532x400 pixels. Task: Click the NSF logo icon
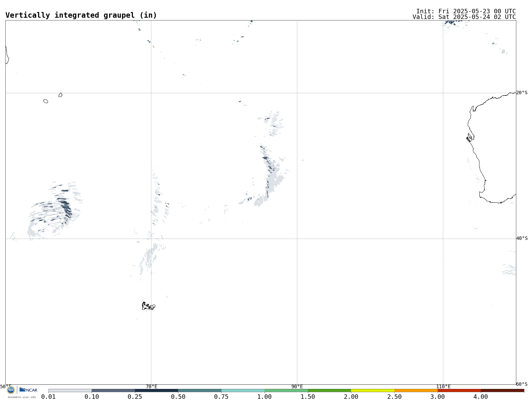[11, 390]
